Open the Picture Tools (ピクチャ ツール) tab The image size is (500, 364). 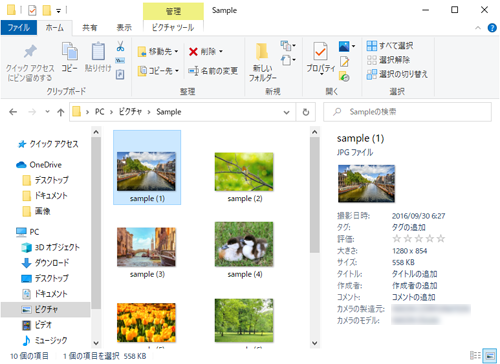[173, 27]
